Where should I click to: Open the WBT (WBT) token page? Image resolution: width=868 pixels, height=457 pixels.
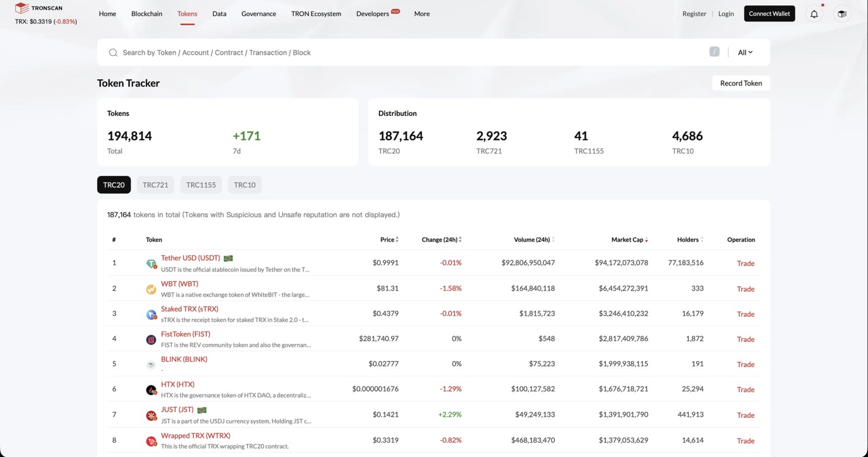[180, 283]
